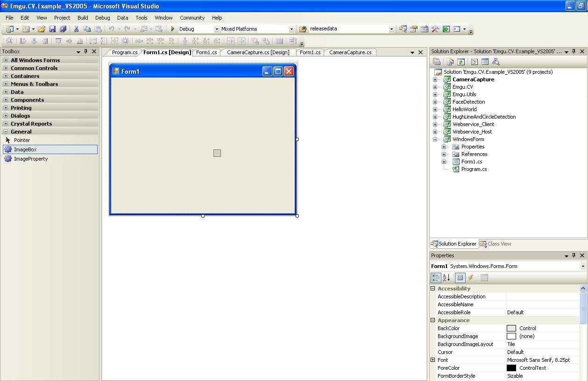588x381 pixels.
Task: Open the Tools menu
Action: click(x=142, y=18)
